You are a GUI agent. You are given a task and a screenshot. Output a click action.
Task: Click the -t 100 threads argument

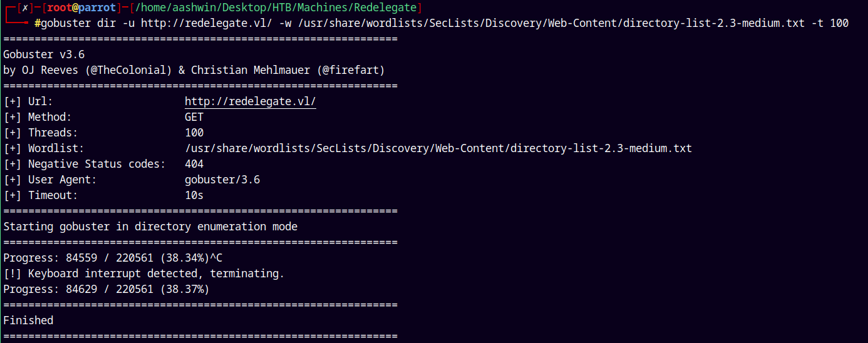(x=830, y=23)
